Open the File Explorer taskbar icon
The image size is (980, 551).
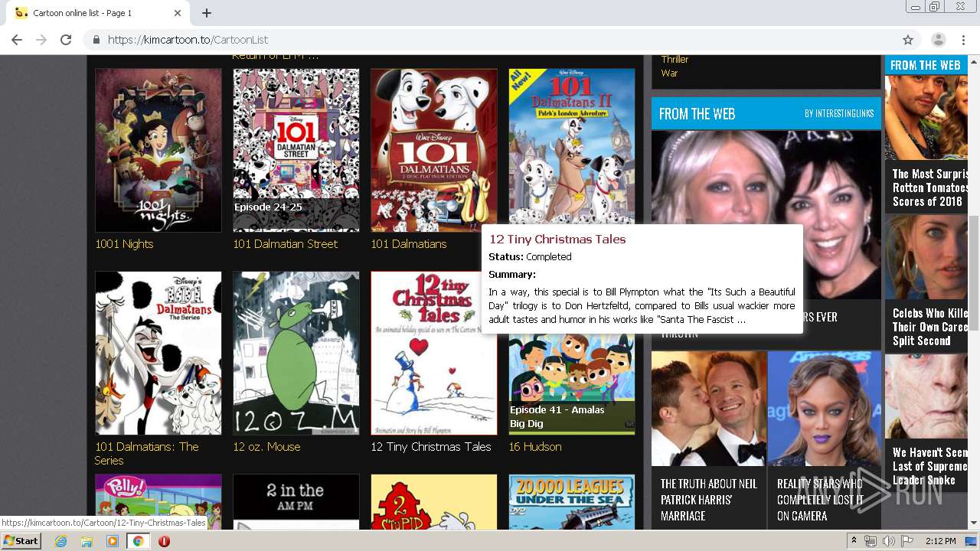pyautogui.click(x=87, y=541)
